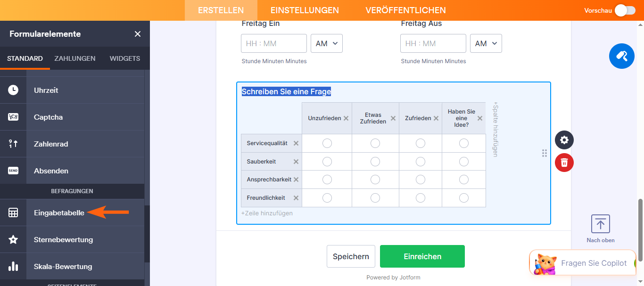644x286 pixels.
Task: Click the Uhrzeit clock icon
Action: (13, 90)
